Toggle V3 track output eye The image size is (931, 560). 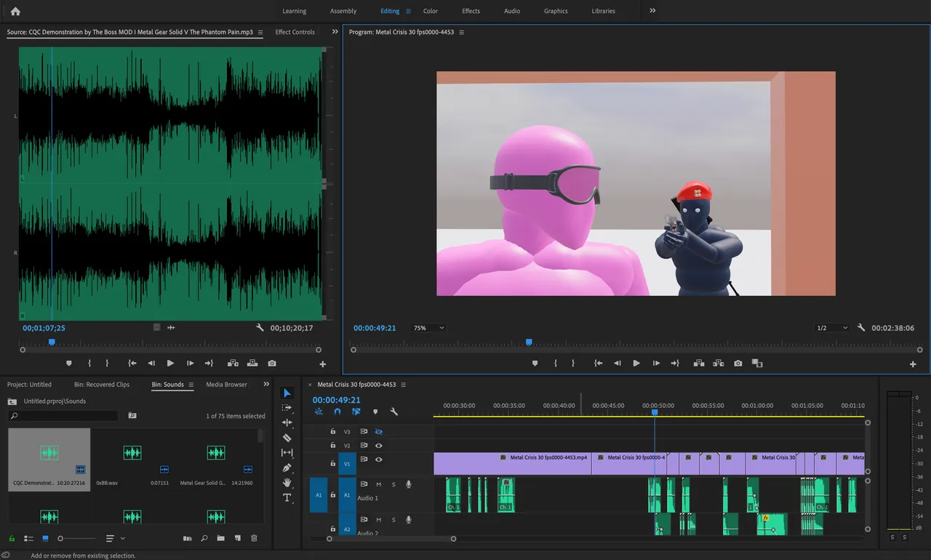[378, 431]
